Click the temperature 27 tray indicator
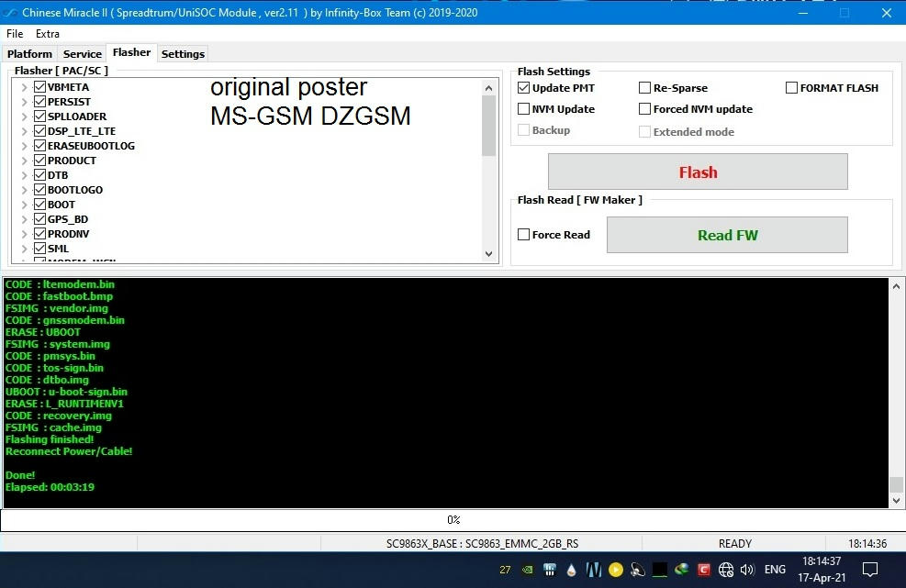Screen dimensions: 906x588 pyautogui.click(x=505, y=570)
